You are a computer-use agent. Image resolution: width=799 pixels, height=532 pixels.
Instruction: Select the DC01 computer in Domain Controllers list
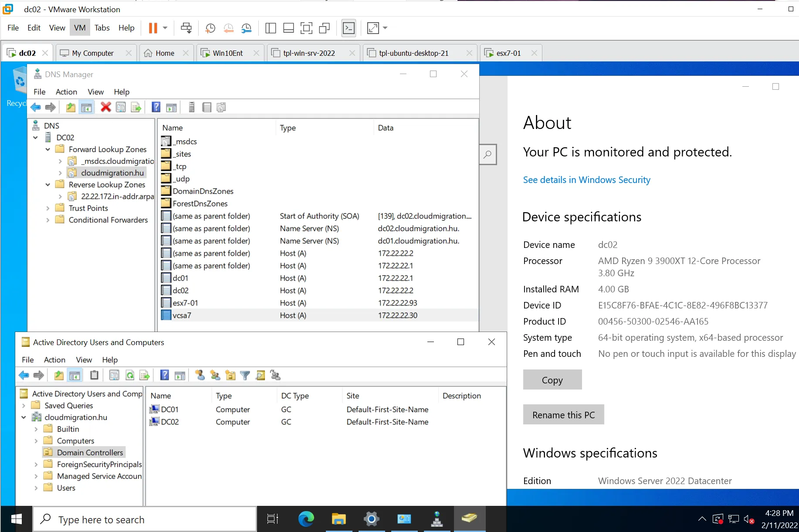point(164,410)
